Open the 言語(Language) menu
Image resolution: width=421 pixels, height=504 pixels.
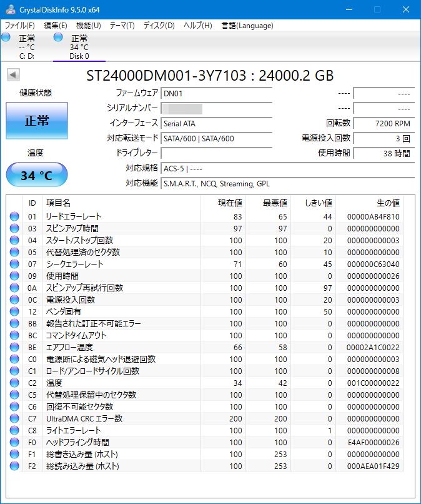tap(247, 26)
